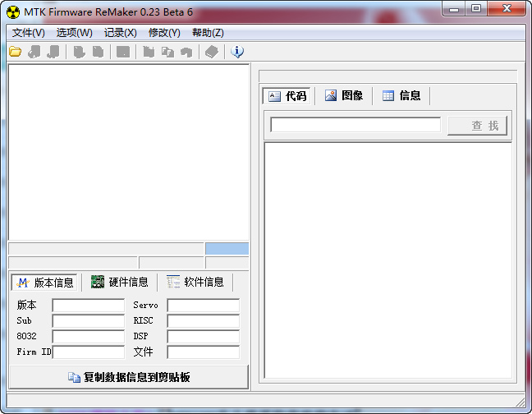Switch to the 图像 tab
Screen dimensions: 532x414
click(x=344, y=95)
